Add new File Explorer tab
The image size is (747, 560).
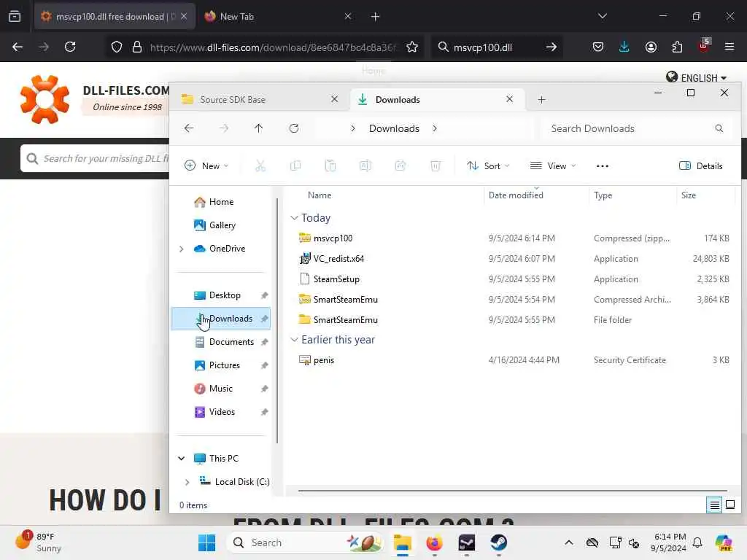[x=542, y=99]
